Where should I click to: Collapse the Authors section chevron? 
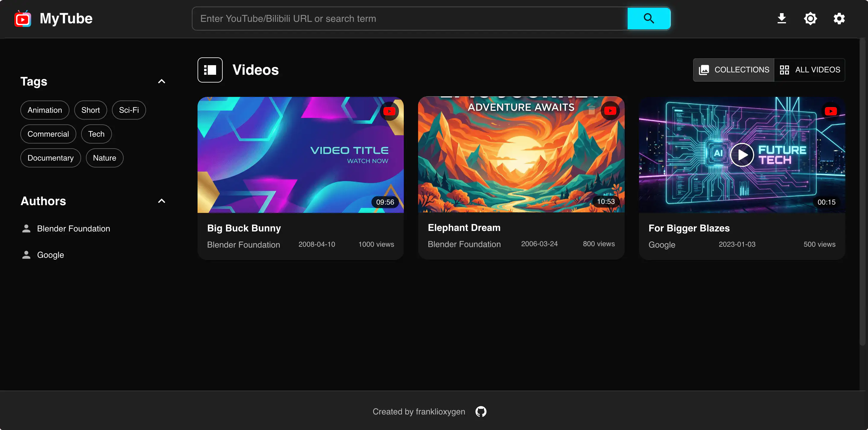[x=161, y=201]
